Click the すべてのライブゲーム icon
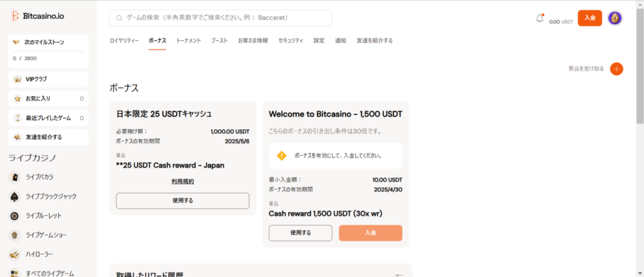The width and height of the screenshot is (644, 277). (x=15, y=273)
